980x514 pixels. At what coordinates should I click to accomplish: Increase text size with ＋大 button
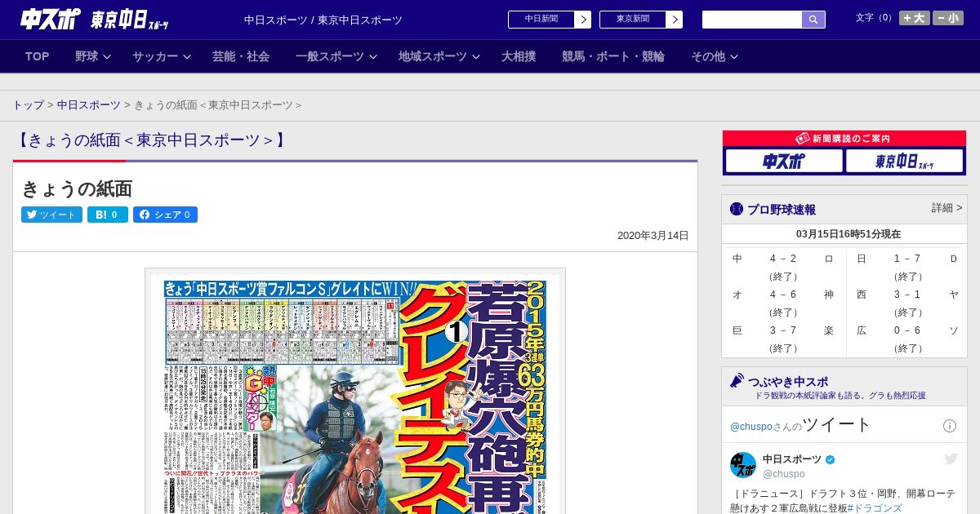coord(914,18)
